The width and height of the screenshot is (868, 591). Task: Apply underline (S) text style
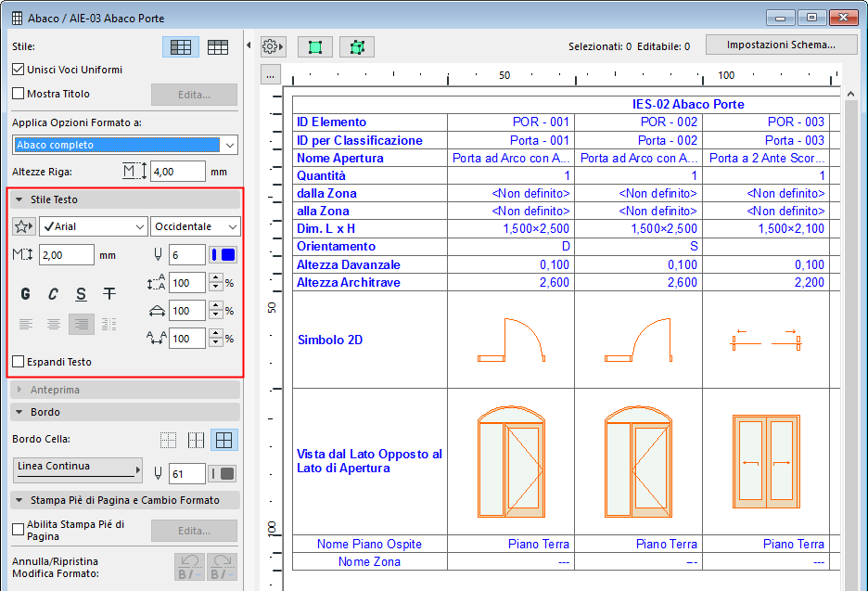click(x=82, y=294)
